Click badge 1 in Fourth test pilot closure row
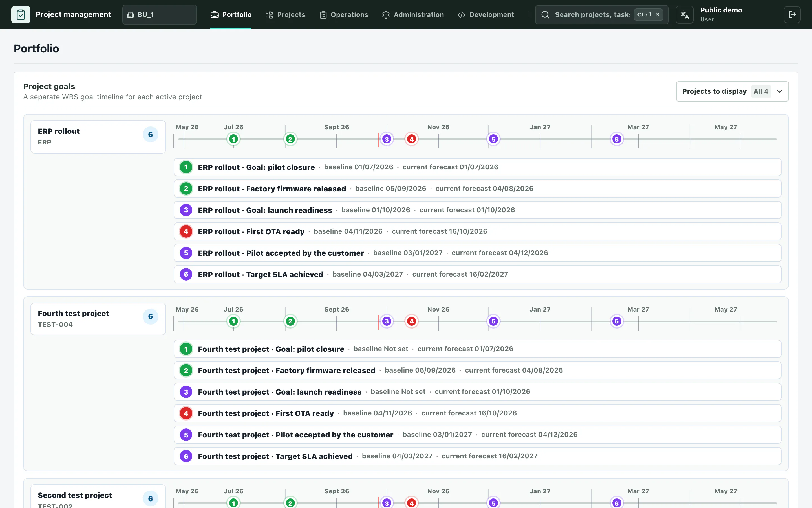812x508 pixels. [186, 349]
